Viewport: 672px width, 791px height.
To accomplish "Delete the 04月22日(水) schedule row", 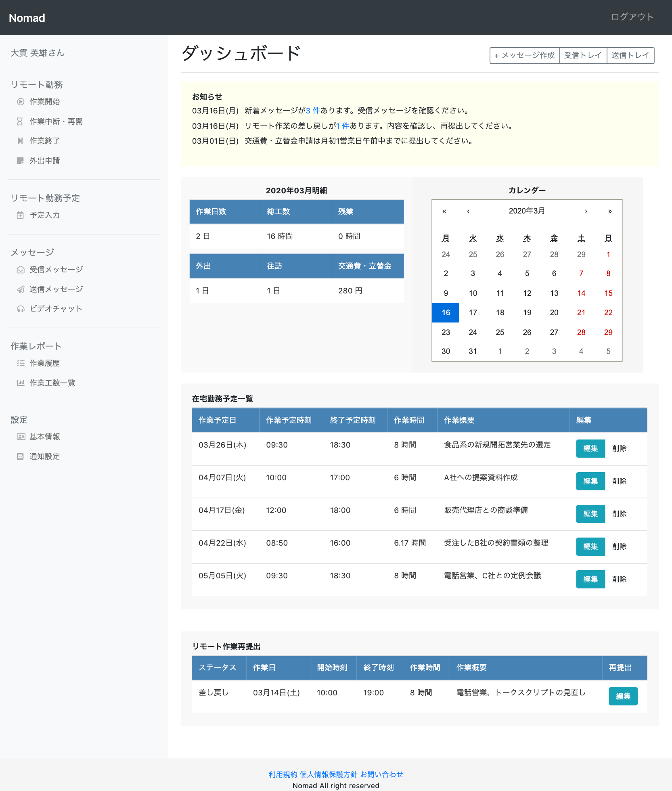I will click(619, 546).
